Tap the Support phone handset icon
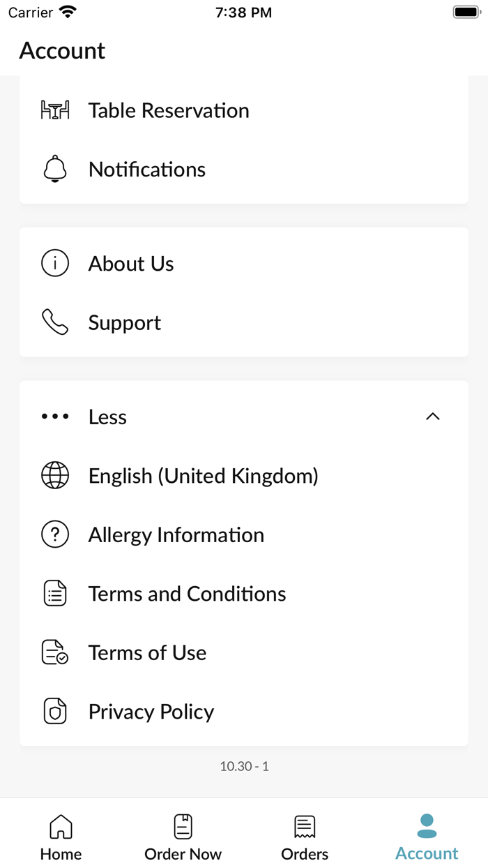This screenshot has width=488, height=868. 55,322
